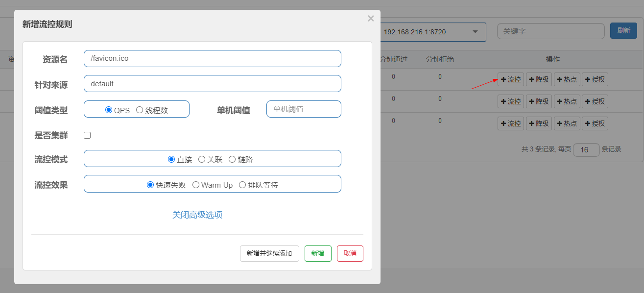Click 热点 button in third table row
644x293 pixels.
coord(567,123)
